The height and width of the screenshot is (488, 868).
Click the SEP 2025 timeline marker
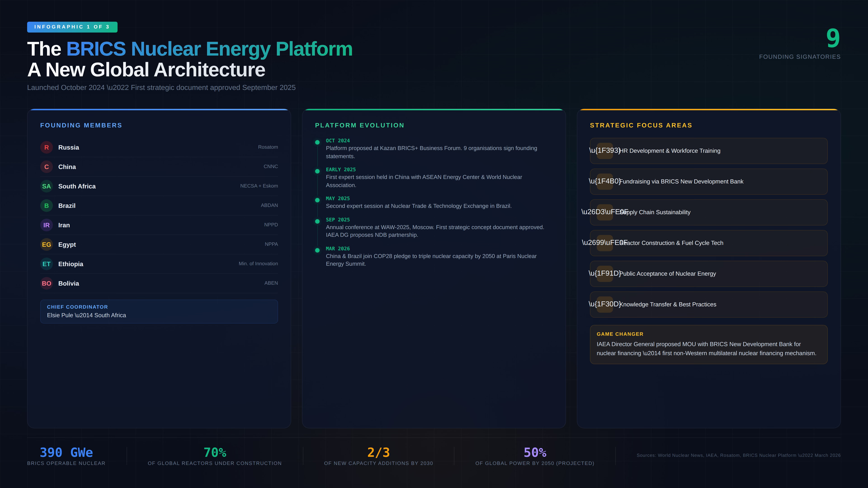[x=317, y=221]
